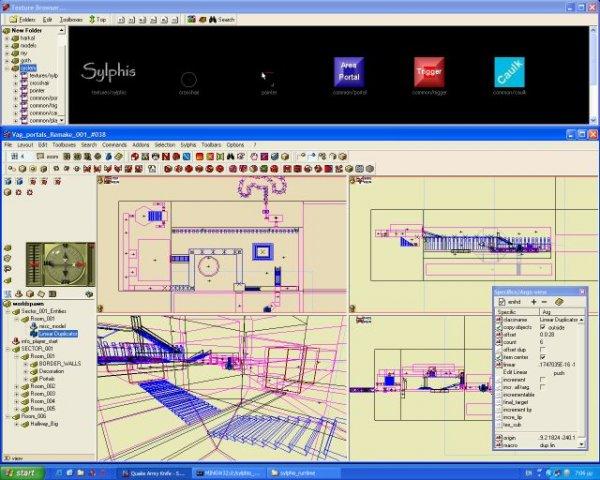The image size is (600, 480).
Task: Expand the Room_003 node
Action: tap(16, 394)
